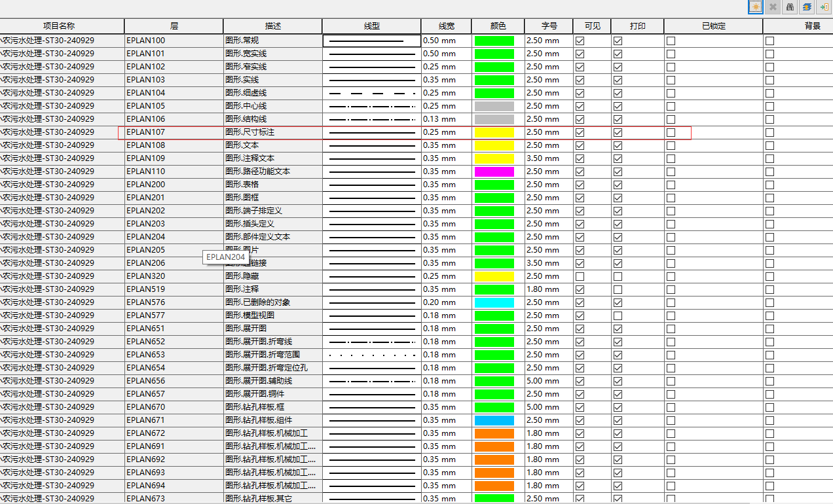Open blue color swatch of EPLAN671

click(x=494, y=420)
